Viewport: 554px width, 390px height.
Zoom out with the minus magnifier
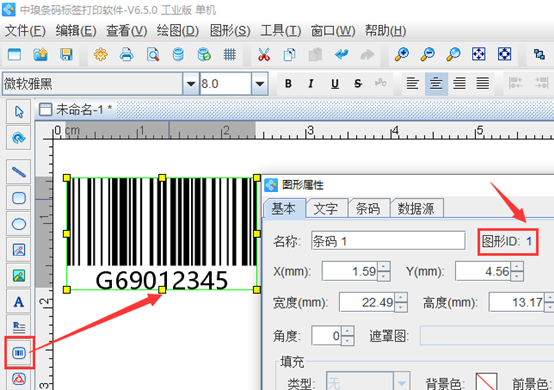[x=428, y=54]
